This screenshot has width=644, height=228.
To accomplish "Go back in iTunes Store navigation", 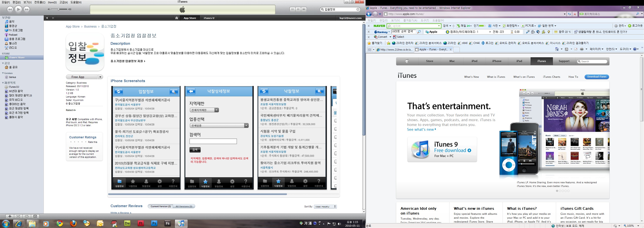I will pyautogui.click(x=47, y=18).
